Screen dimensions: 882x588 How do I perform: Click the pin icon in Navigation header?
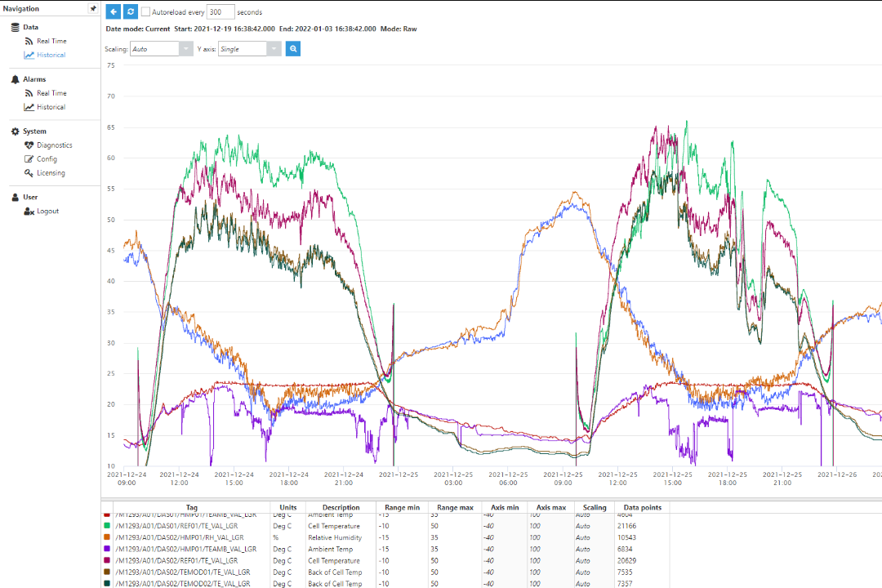93,9
